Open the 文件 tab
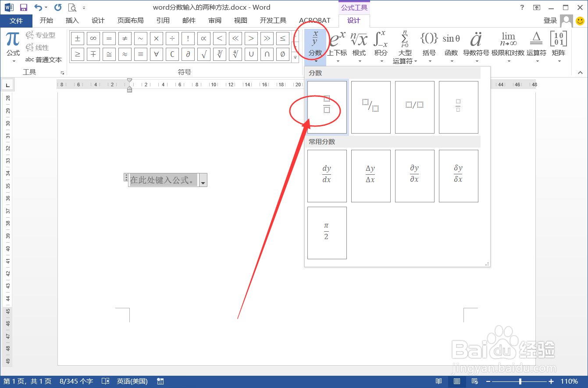 coord(16,21)
